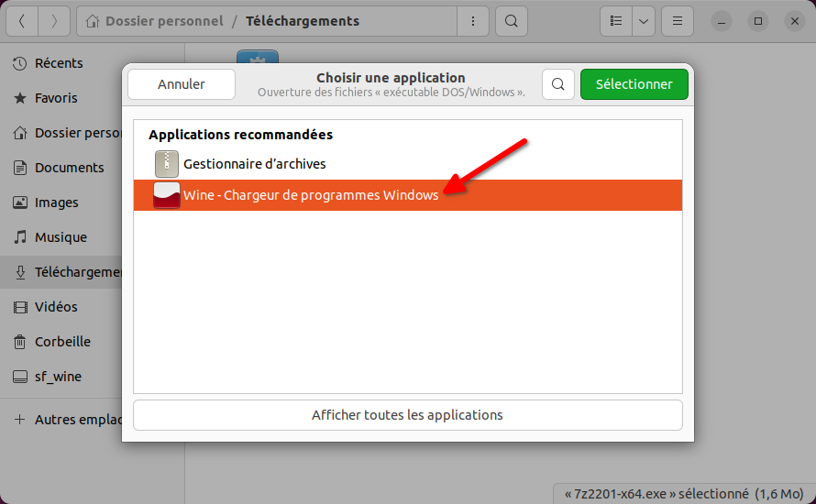The image size is (816, 504).
Task: Open Vidéos in the sidebar
Action: 61,307
